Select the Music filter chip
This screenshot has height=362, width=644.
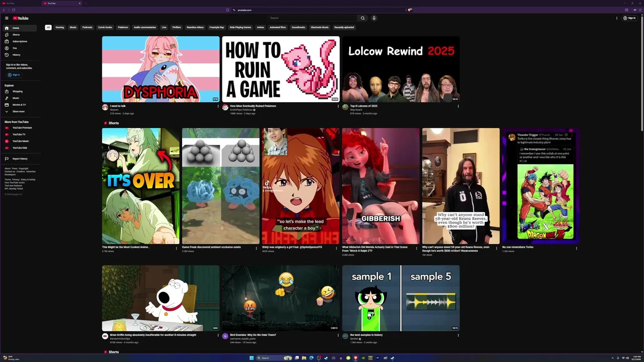coord(73,27)
